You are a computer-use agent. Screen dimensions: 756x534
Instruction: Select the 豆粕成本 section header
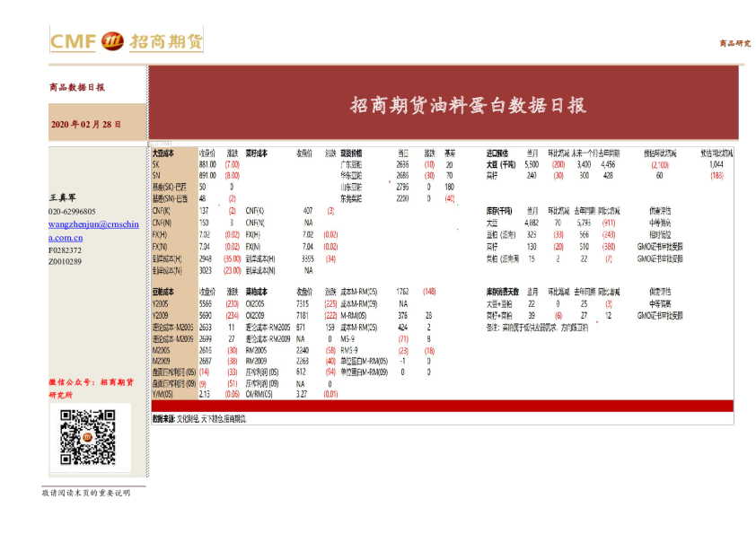163,292
